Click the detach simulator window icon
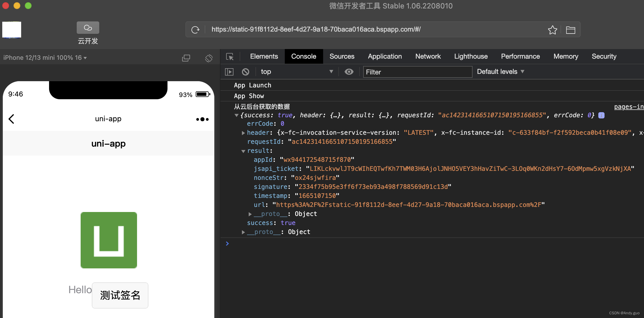 click(x=186, y=58)
